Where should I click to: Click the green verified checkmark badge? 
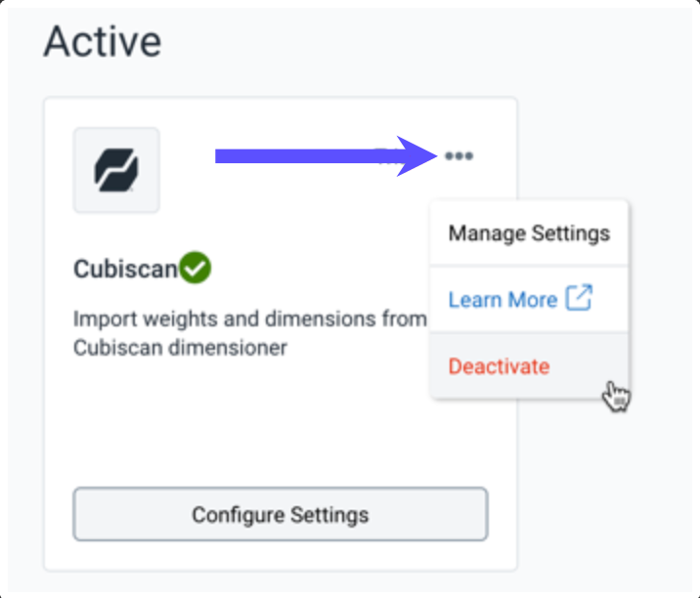196,267
